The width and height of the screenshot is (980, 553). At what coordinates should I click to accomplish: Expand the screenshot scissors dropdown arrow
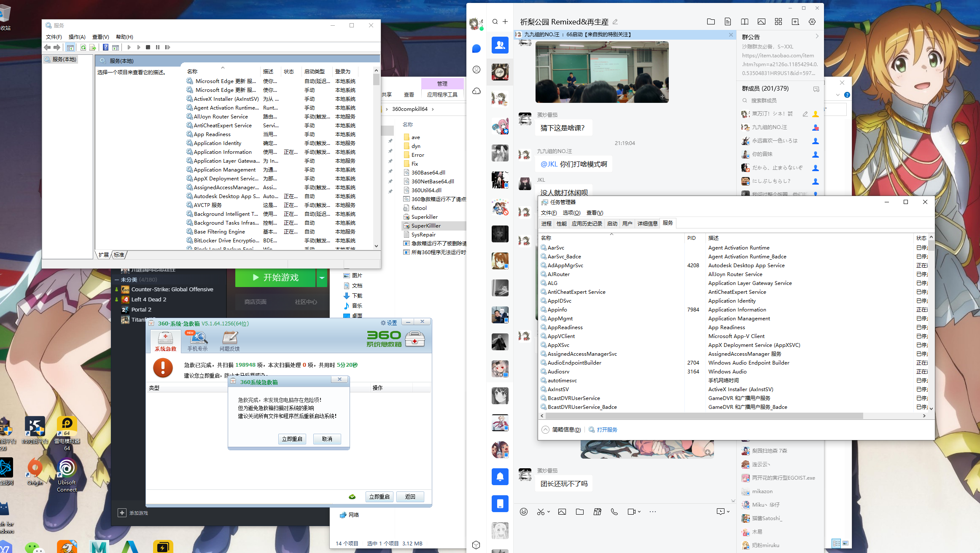(x=549, y=512)
